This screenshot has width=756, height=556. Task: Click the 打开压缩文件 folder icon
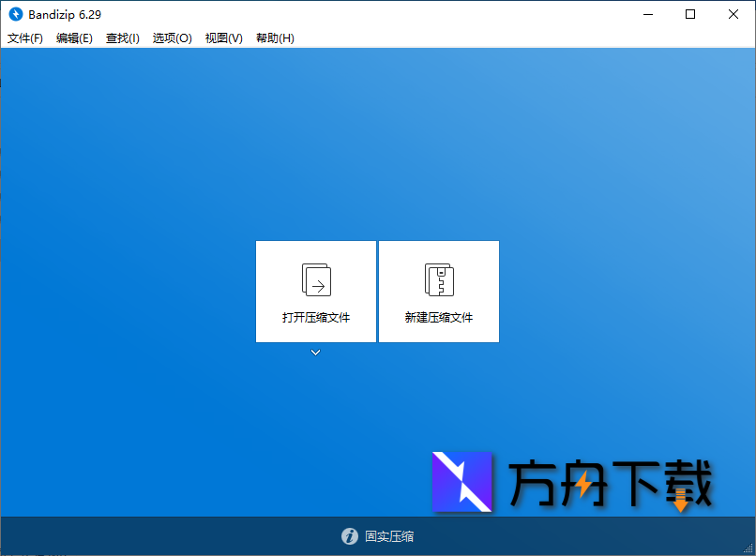pyautogui.click(x=315, y=279)
